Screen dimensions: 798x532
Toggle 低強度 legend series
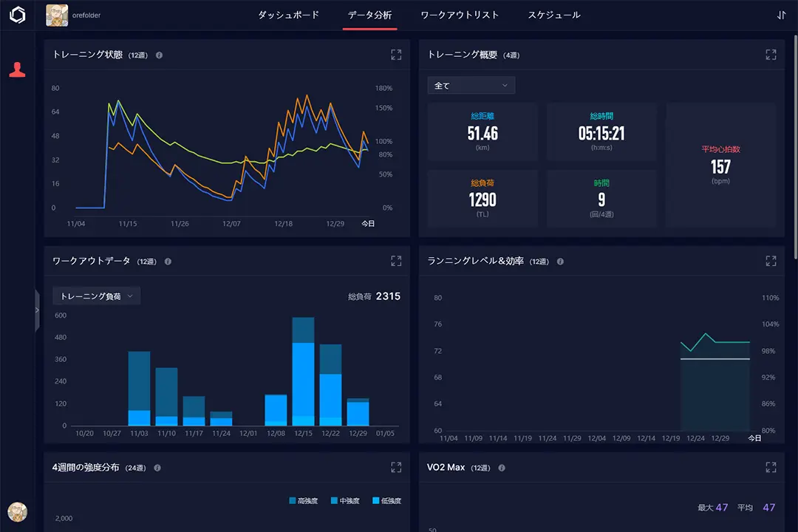[x=386, y=501]
